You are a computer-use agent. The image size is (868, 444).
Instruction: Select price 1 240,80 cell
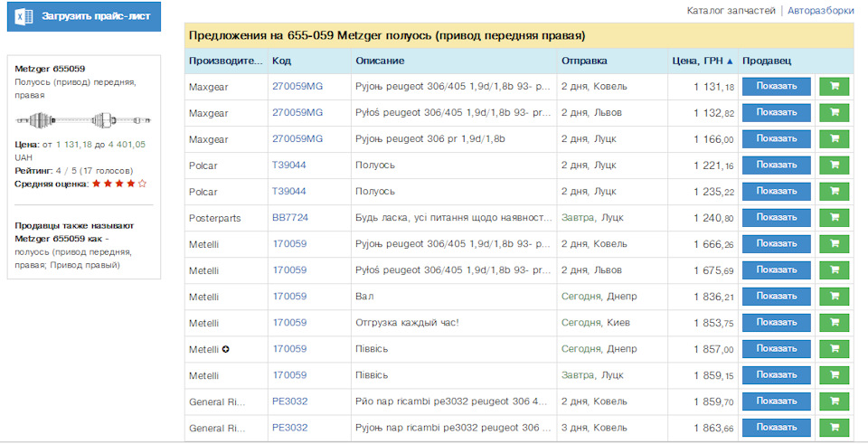tap(713, 218)
